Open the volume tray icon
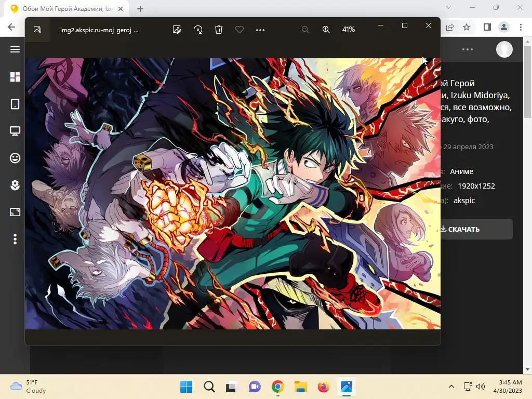The width and height of the screenshot is (532, 399). point(481,387)
